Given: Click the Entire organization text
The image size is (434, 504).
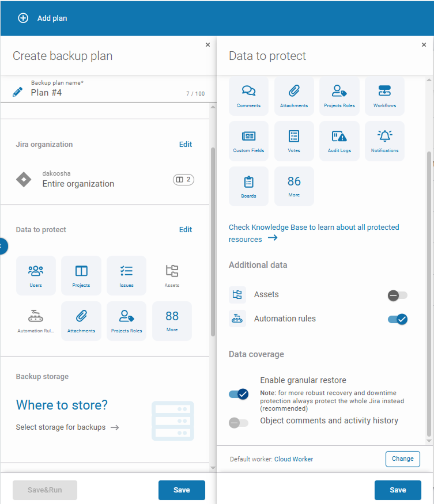Looking at the screenshot, I should pyautogui.click(x=78, y=184).
